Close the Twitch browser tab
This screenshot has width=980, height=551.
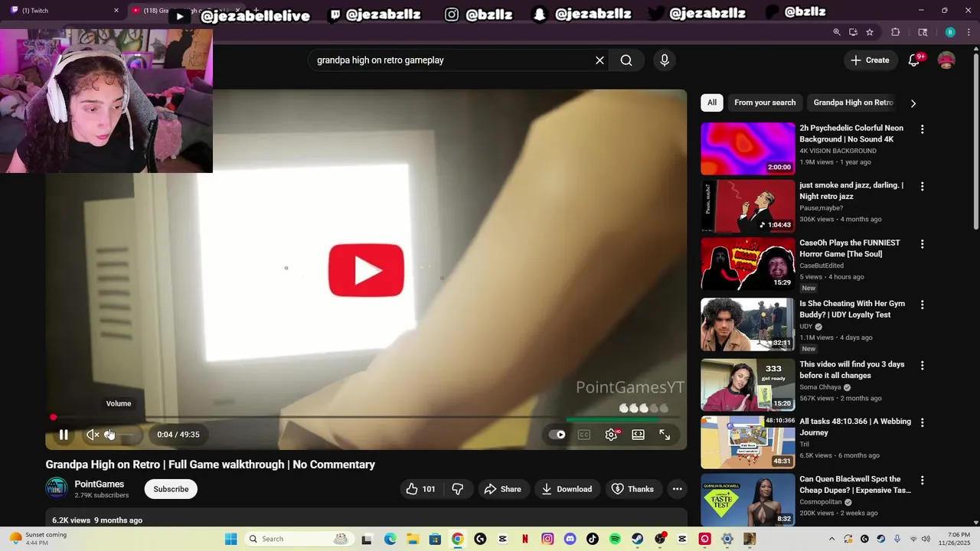click(116, 11)
